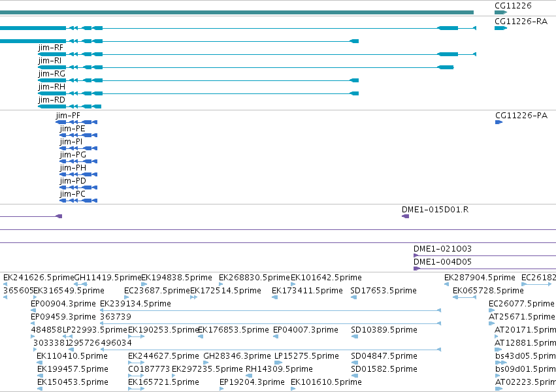Screen dimensions: 556x392
Task: Click the EP00904.3prime EST label
Action: [x=63, y=304]
